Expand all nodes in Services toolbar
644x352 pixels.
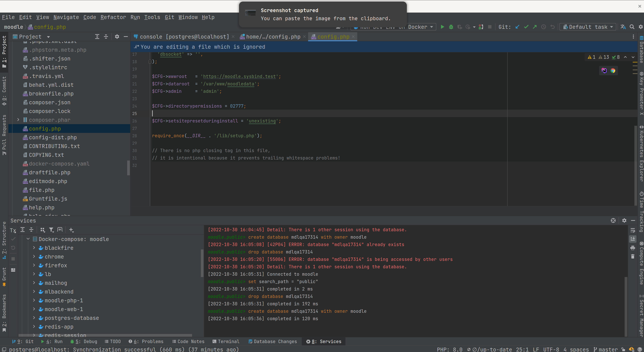[23, 230]
